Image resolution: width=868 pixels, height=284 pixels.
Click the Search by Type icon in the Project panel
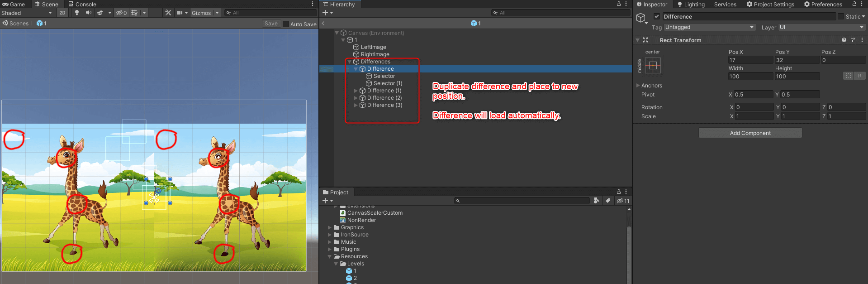click(x=597, y=201)
